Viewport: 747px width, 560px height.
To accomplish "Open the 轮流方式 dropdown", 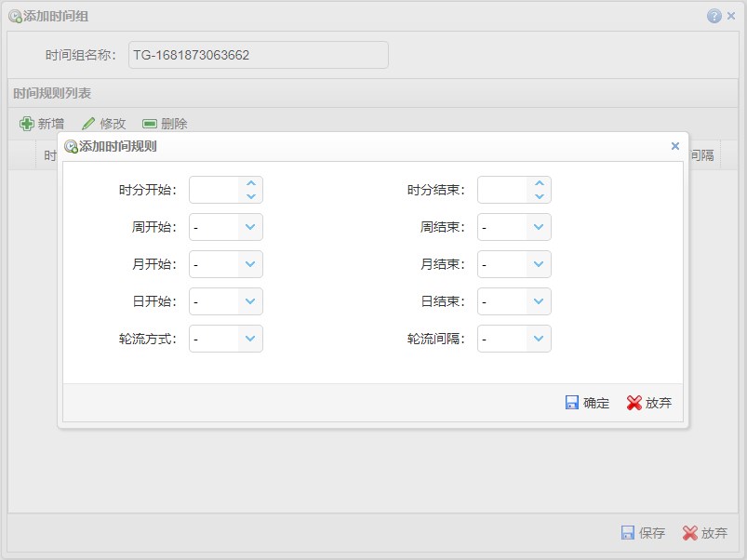I will tap(250, 339).
